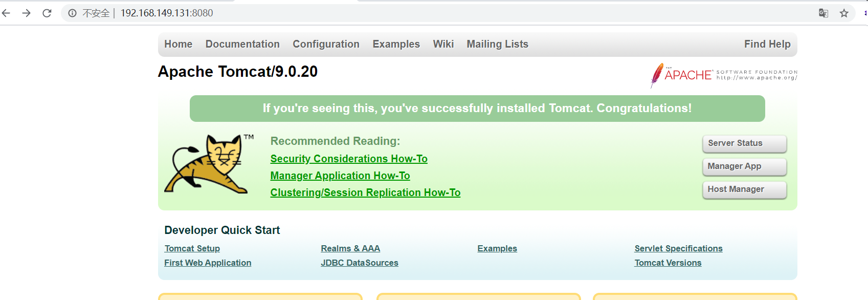Click the Apache Software Foundation logo
868x300 pixels.
click(x=724, y=75)
